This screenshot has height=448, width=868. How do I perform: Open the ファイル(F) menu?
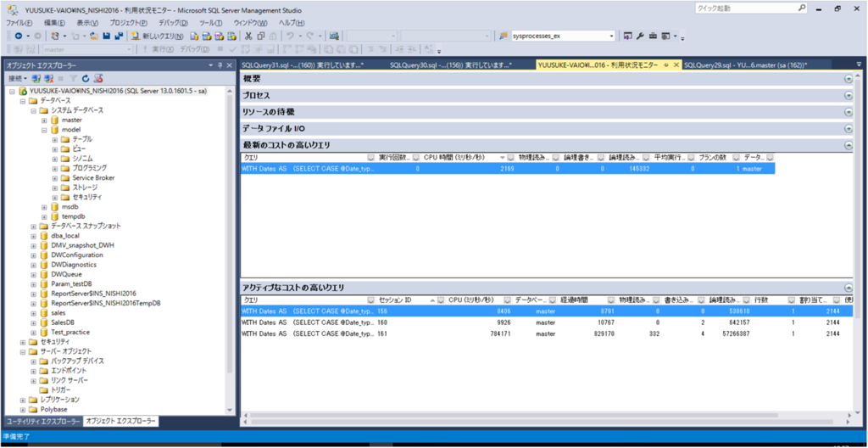19,23
